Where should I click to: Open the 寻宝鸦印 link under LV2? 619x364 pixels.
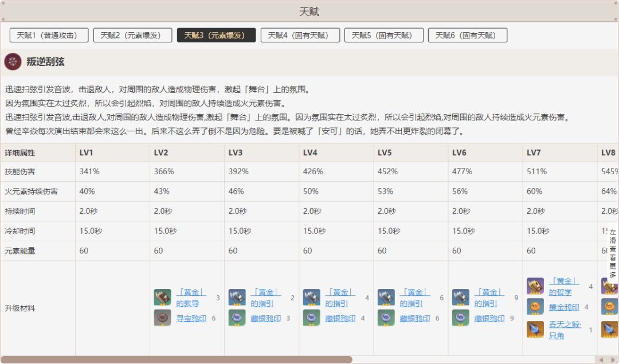click(x=191, y=318)
